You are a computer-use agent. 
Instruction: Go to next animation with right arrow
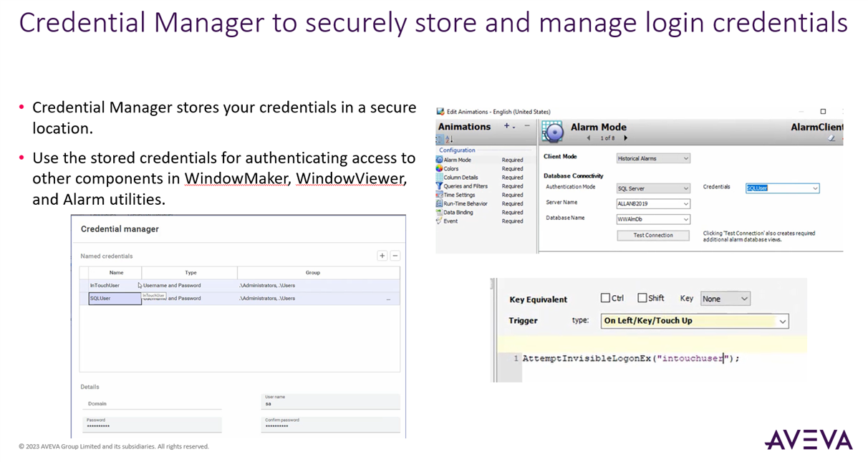625,138
